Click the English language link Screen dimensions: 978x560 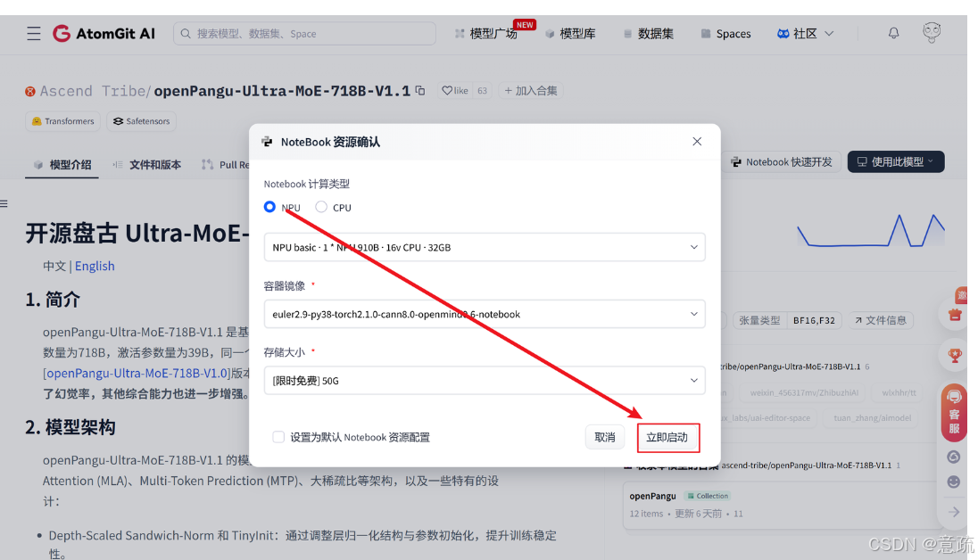click(x=95, y=267)
